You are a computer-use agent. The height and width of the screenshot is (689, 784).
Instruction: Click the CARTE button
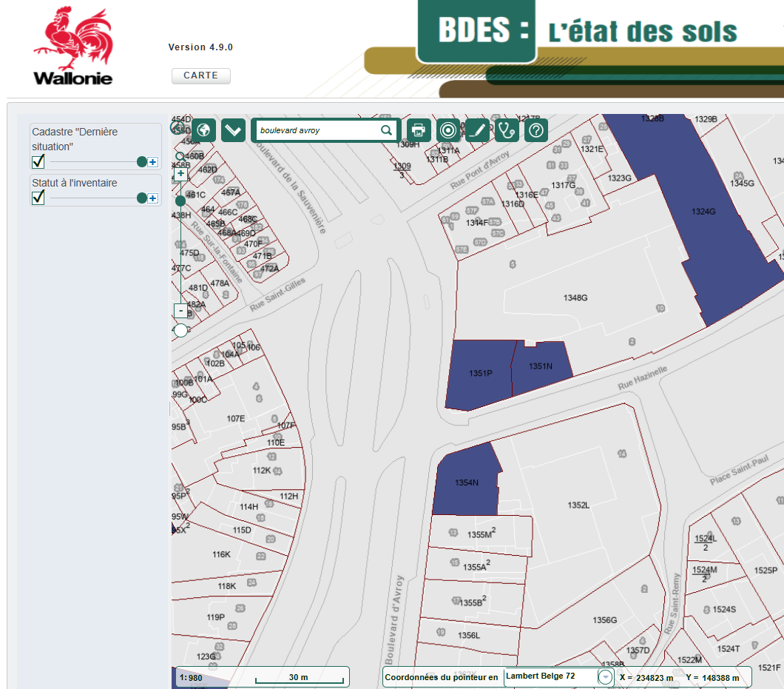[201, 75]
